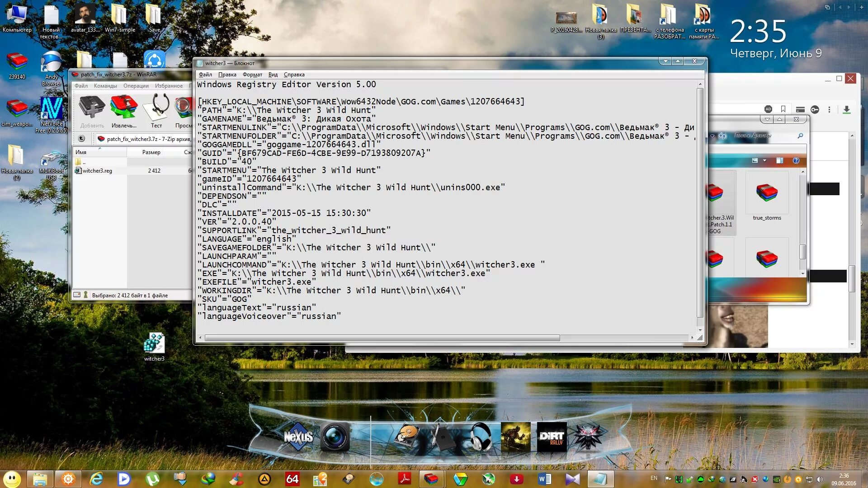The width and height of the screenshot is (868, 488).
Task: Click WinRAR archive path field
Action: pyautogui.click(x=144, y=139)
